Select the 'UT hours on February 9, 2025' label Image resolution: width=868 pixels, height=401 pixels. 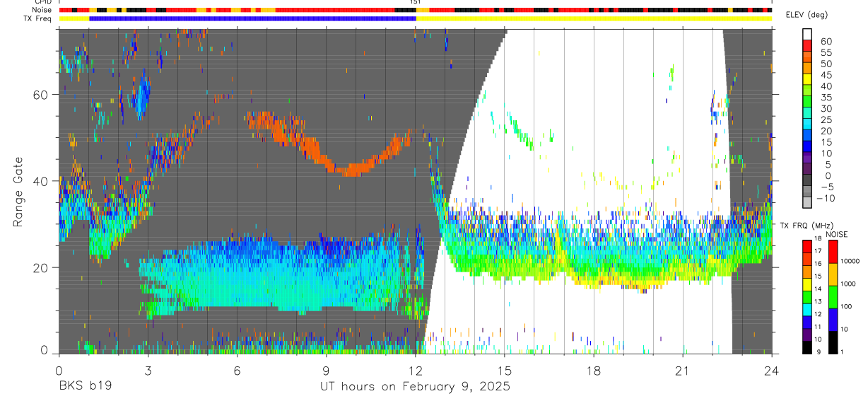[x=416, y=386]
